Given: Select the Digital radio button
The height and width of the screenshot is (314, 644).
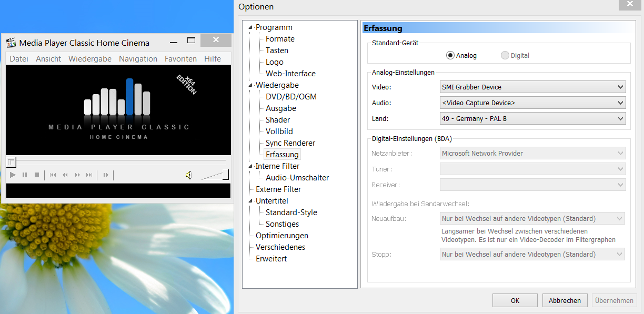Looking at the screenshot, I should tap(515, 55).
